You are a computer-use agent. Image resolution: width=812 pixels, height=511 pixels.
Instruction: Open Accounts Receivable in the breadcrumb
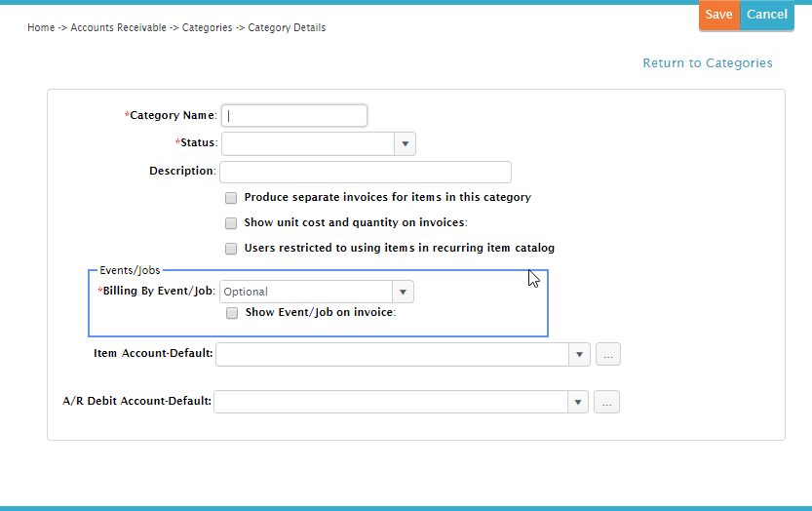119,27
